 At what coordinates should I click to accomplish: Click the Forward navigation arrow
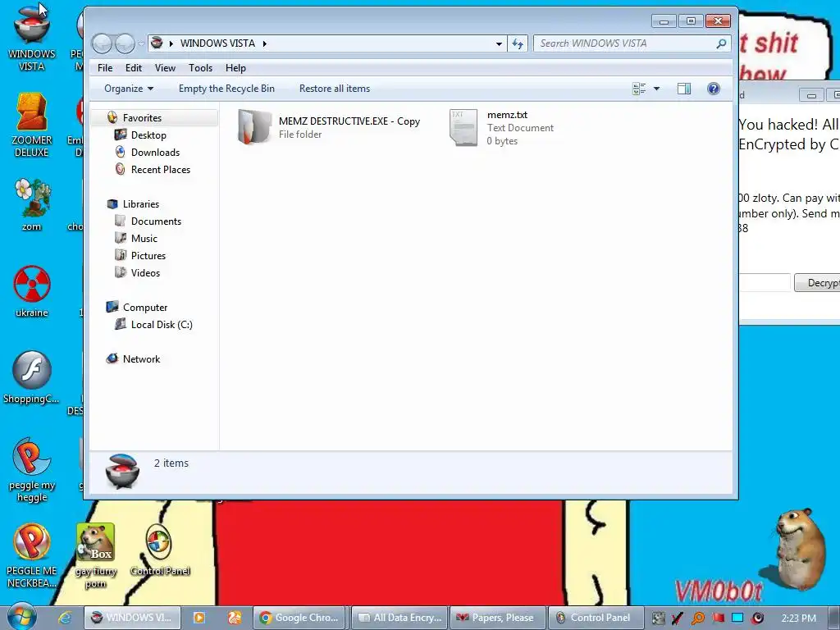coord(125,43)
